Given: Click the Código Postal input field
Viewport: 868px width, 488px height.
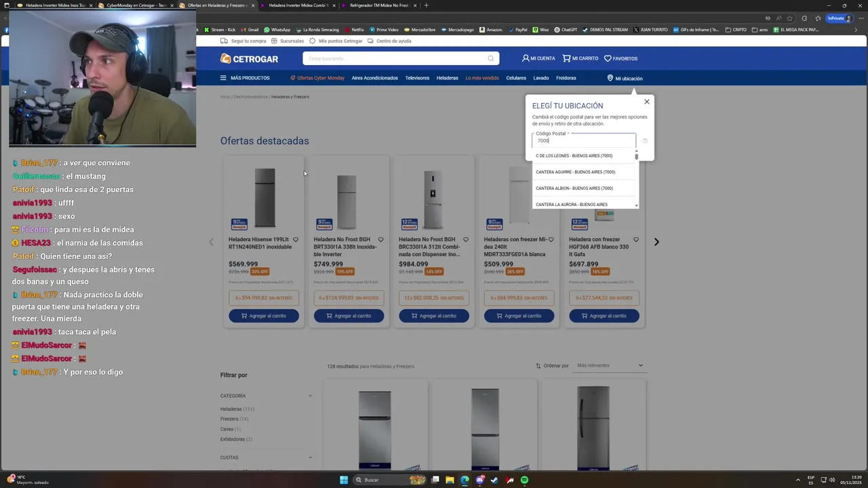Looking at the screenshot, I should (584, 140).
